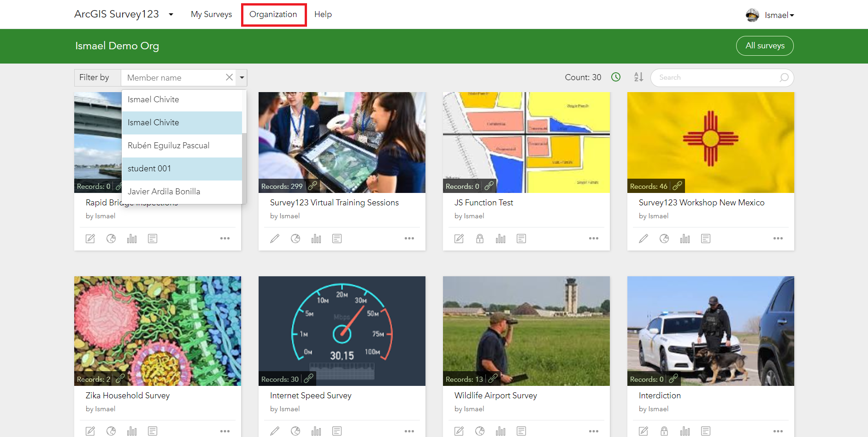Viewport: 868px width, 437px height.
Task: Open the pencil edit icon for Survey123 Virtual Training Sessions
Action: click(x=275, y=239)
